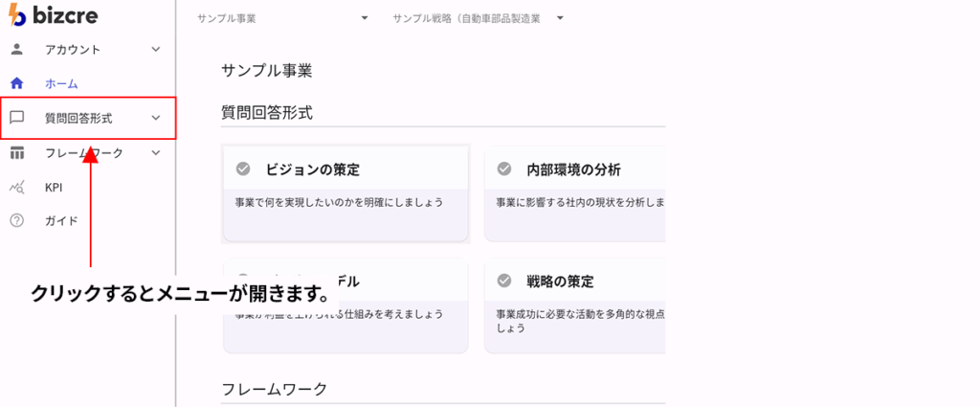980x407 pixels.
Task: Open the サンプル事業 dropdown
Action: tap(283, 19)
